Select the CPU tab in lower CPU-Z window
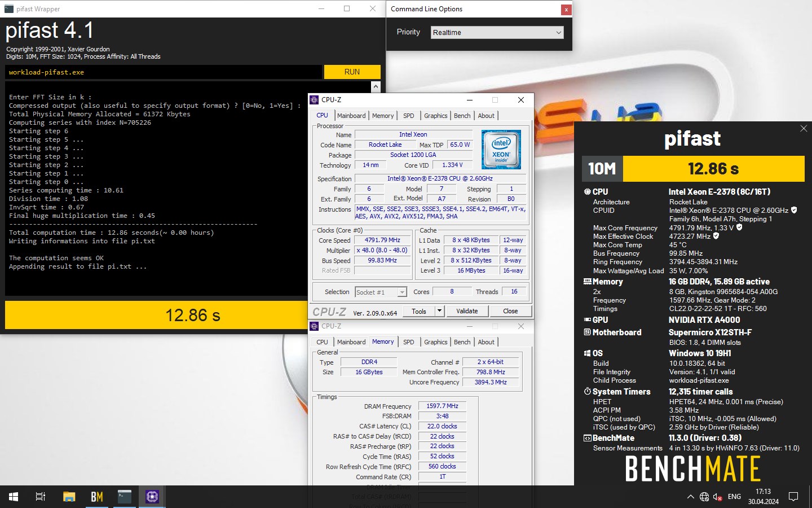Screen dimensions: 812x508 tap(322, 342)
